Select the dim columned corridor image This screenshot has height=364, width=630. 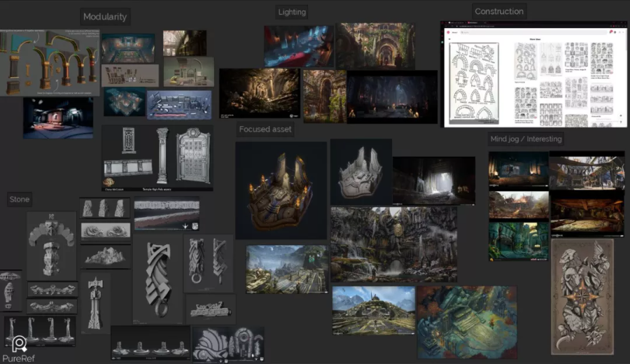pyautogui.click(x=185, y=43)
